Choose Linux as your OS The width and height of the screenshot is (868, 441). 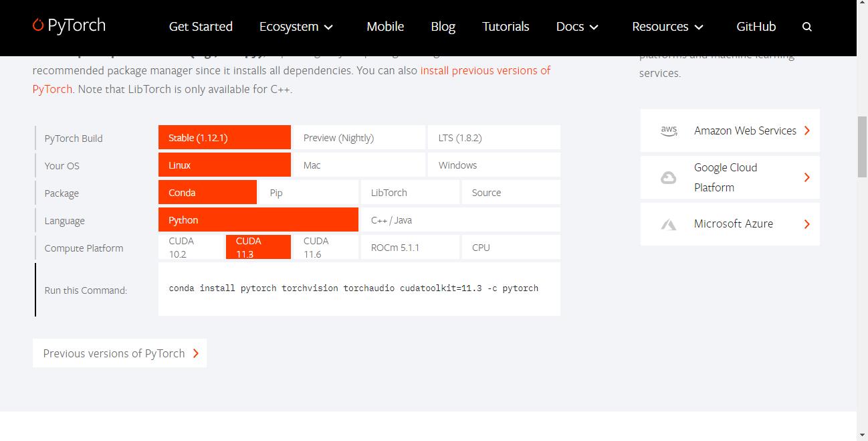(x=225, y=165)
